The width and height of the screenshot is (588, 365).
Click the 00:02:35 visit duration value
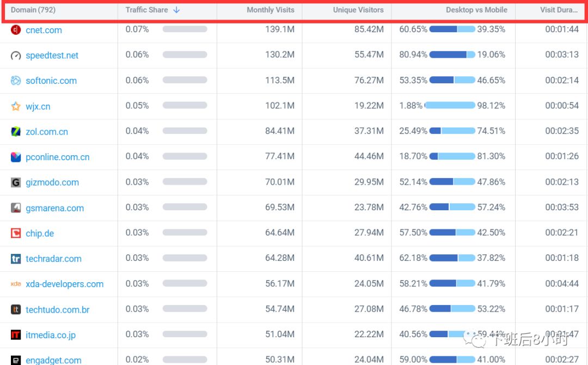coord(562,131)
